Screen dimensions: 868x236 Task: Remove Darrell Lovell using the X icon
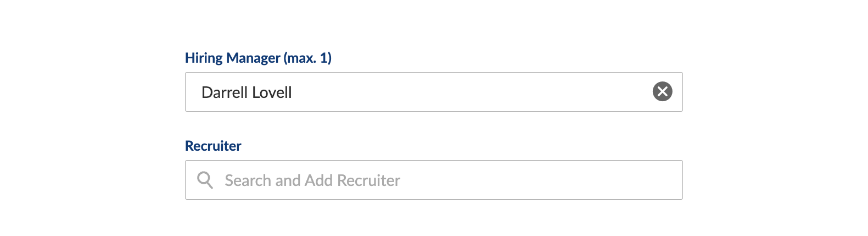coord(662,91)
